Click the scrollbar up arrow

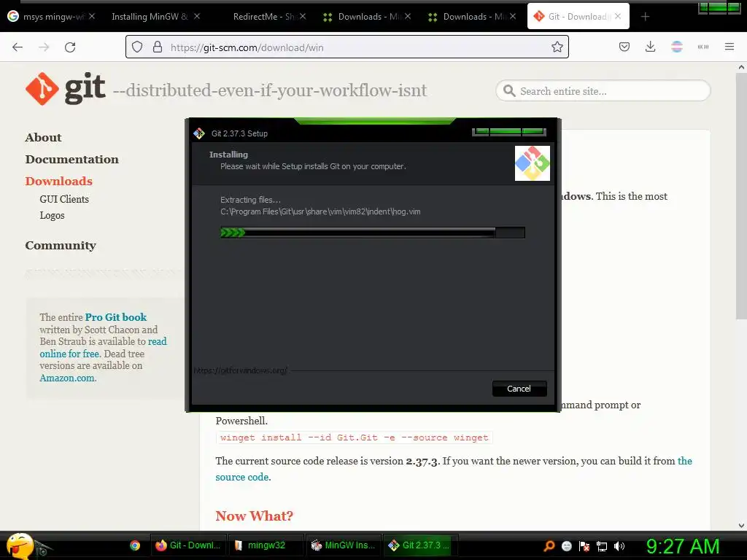741,68
